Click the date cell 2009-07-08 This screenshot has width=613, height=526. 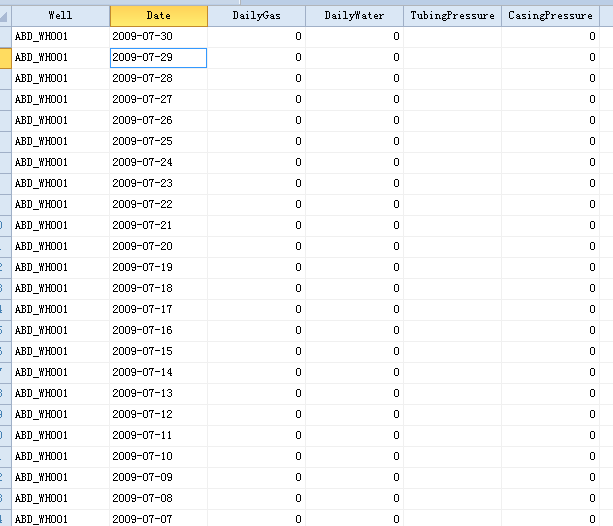pyautogui.click(x=159, y=499)
